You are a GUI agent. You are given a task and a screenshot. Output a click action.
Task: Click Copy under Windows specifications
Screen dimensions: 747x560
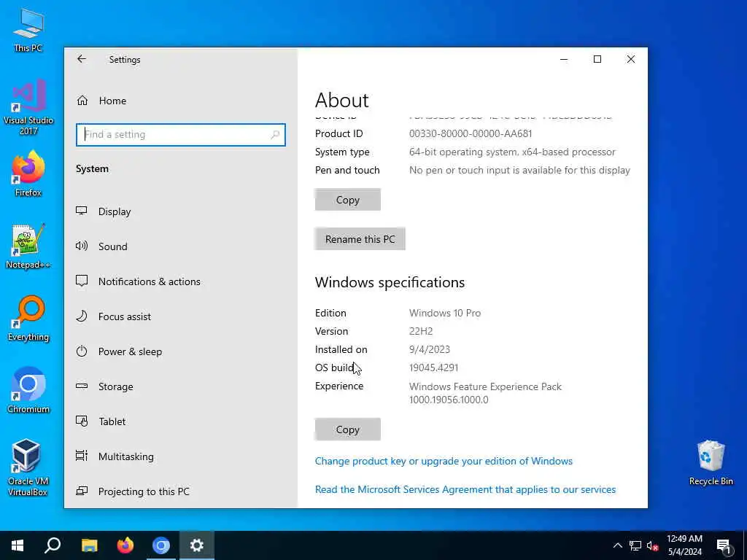tap(348, 429)
